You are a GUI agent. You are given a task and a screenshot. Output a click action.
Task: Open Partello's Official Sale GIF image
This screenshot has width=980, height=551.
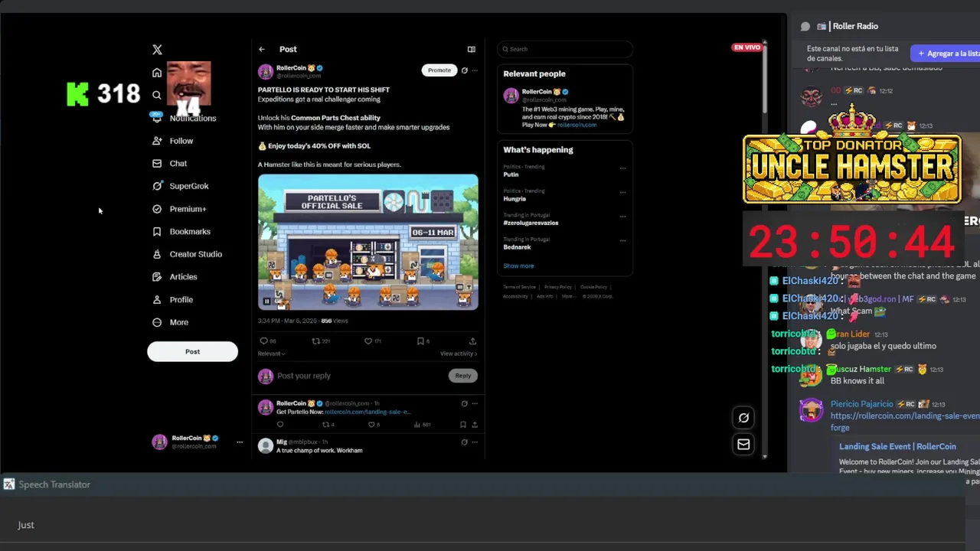tap(368, 242)
